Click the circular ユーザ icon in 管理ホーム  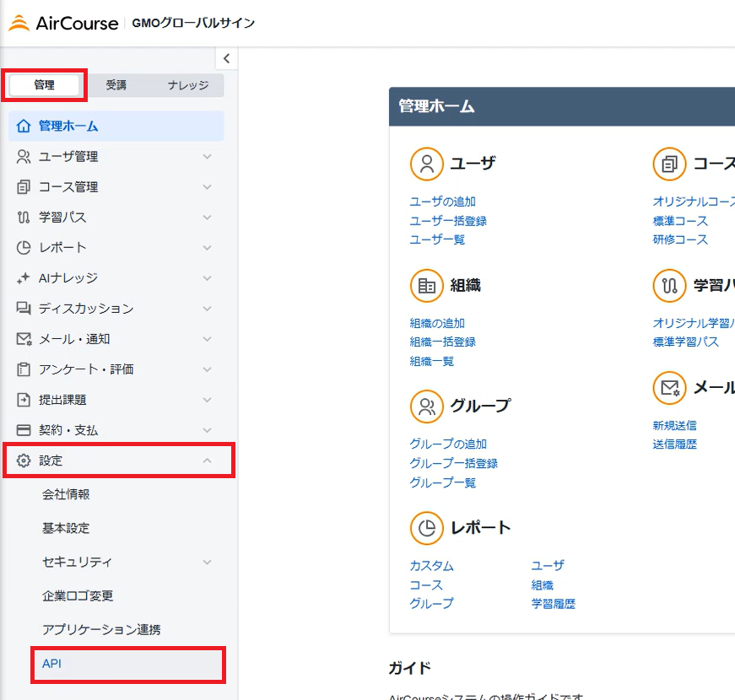click(426, 164)
